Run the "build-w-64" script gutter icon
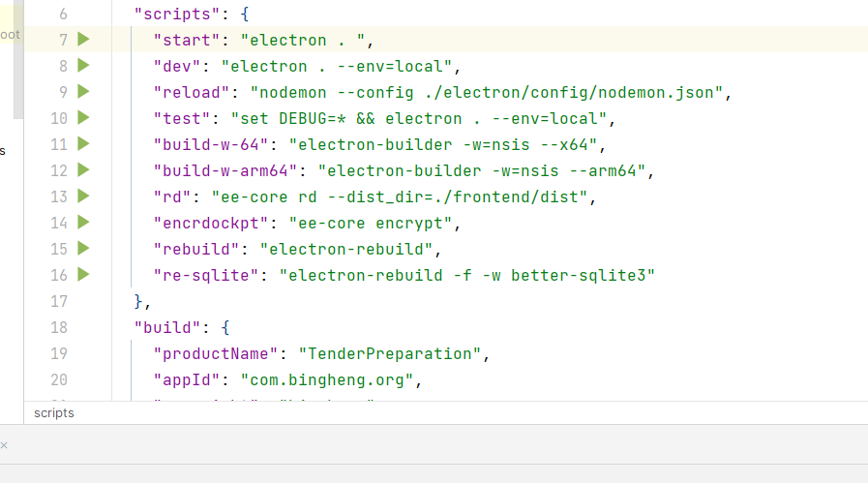The width and height of the screenshot is (868, 483). [x=82, y=144]
